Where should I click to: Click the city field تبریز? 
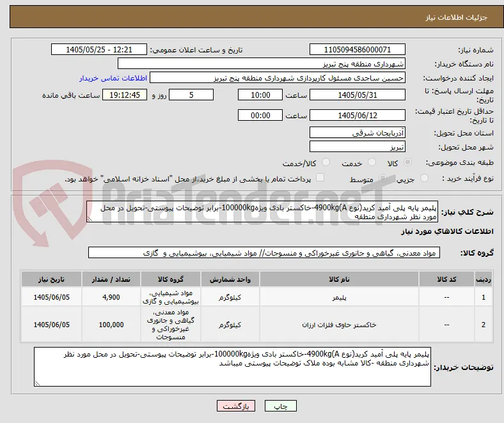[358, 147]
